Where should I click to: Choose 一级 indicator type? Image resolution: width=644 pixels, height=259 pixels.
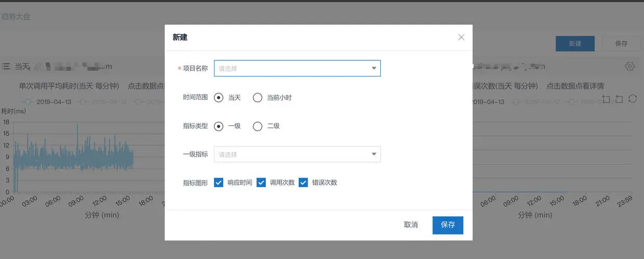point(219,126)
